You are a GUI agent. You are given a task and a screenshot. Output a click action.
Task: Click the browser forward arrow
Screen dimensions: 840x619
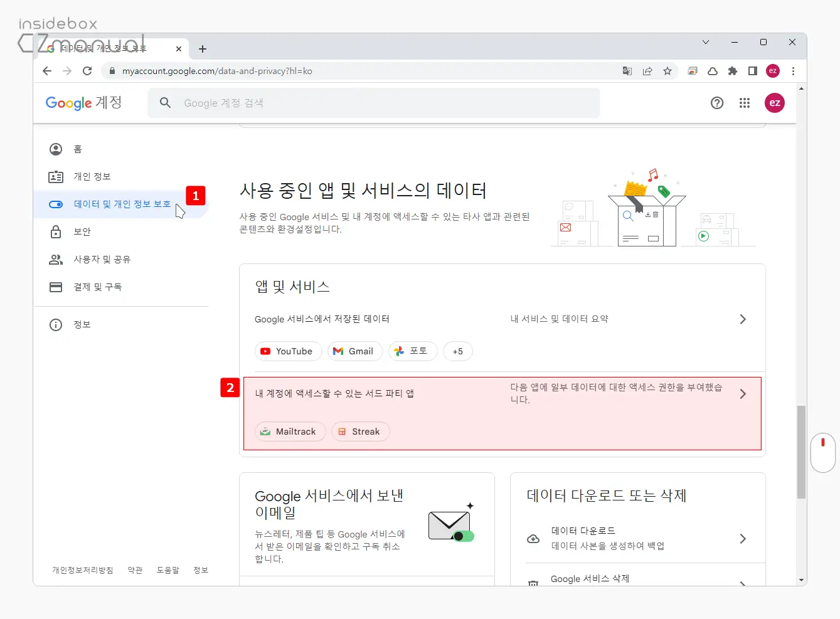coord(67,71)
